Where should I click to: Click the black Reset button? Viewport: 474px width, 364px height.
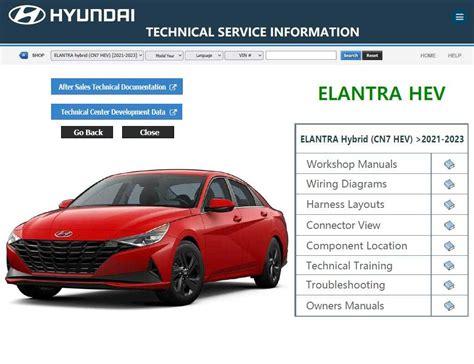click(372, 55)
